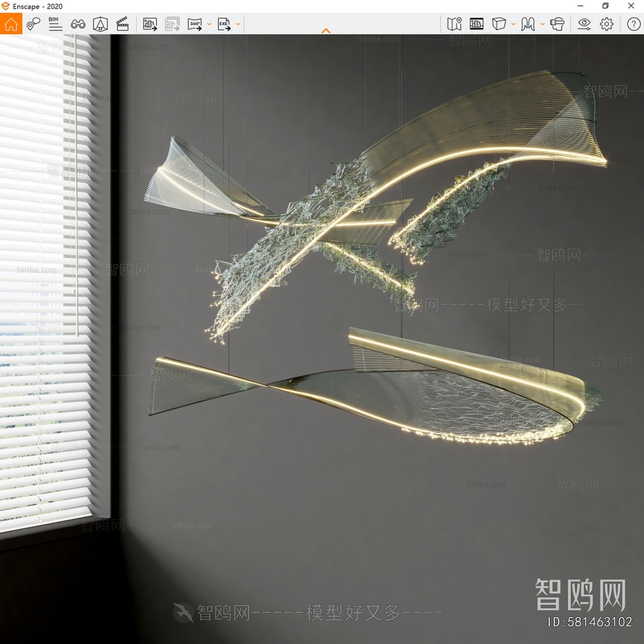
Task: Click the Screenshot export icon
Action: pyautogui.click(x=150, y=24)
